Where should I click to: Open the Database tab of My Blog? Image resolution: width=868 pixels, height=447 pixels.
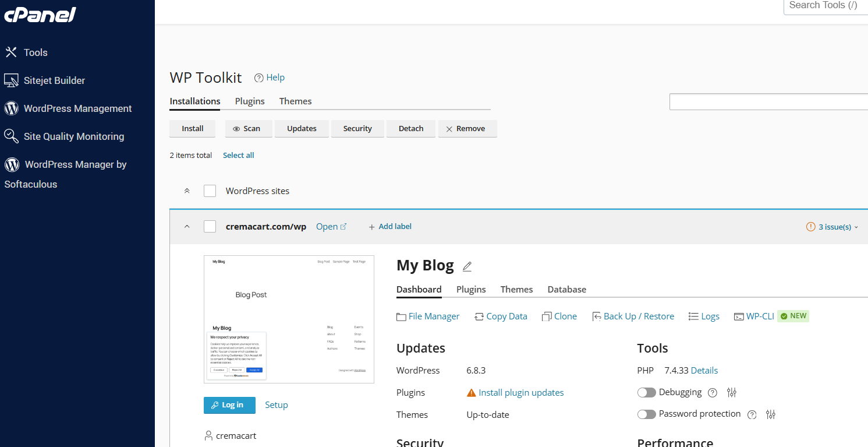(x=567, y=290)
